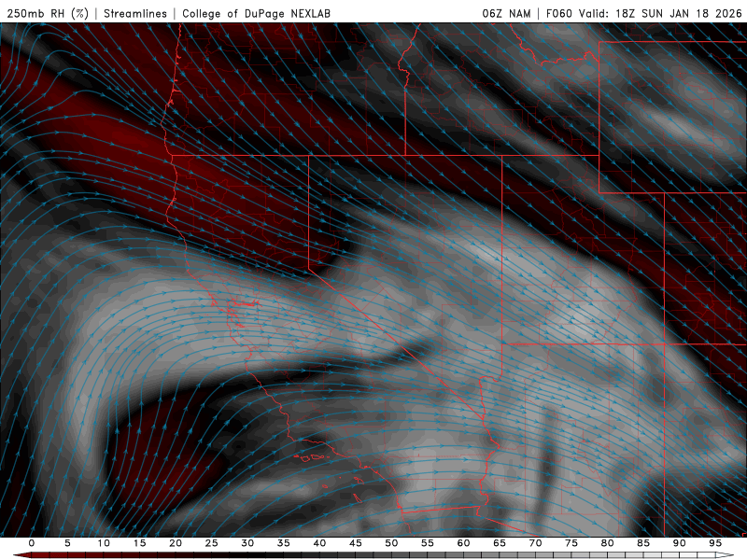Click the "F060" forecast hour text
The width and height of the screenshot is (747, 560).
[558, 13]
